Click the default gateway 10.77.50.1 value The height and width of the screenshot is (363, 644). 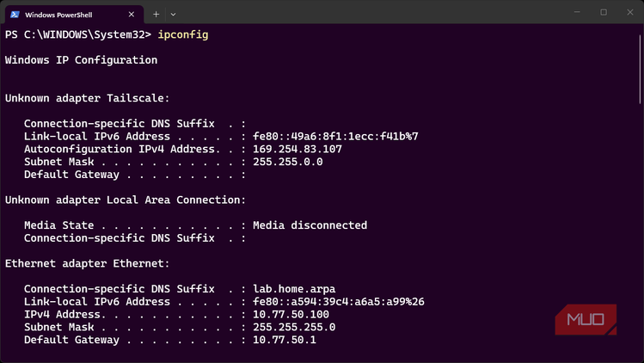click(285, 340)
